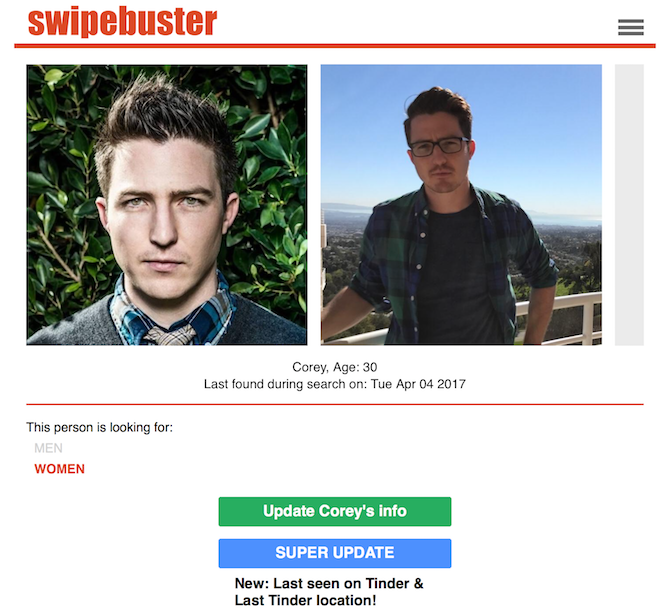Click the tie in the first photo
The image size is (670, 615).
click(x=171, y=335)
